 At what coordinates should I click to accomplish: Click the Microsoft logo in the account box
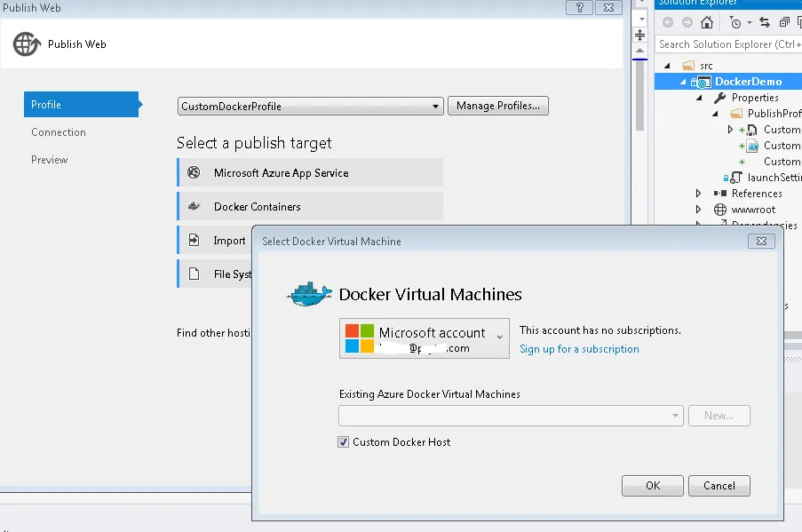[x=360, y=338]
